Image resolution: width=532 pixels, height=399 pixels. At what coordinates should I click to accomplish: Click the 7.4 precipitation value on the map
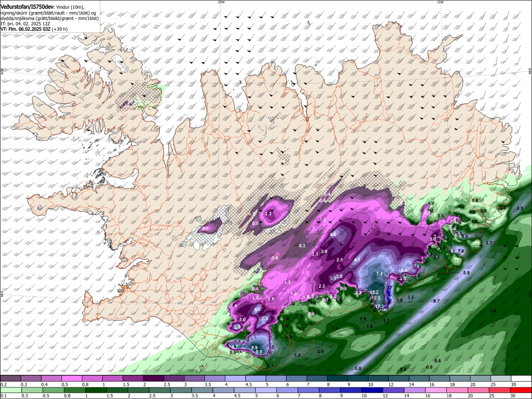click(379, 273)
